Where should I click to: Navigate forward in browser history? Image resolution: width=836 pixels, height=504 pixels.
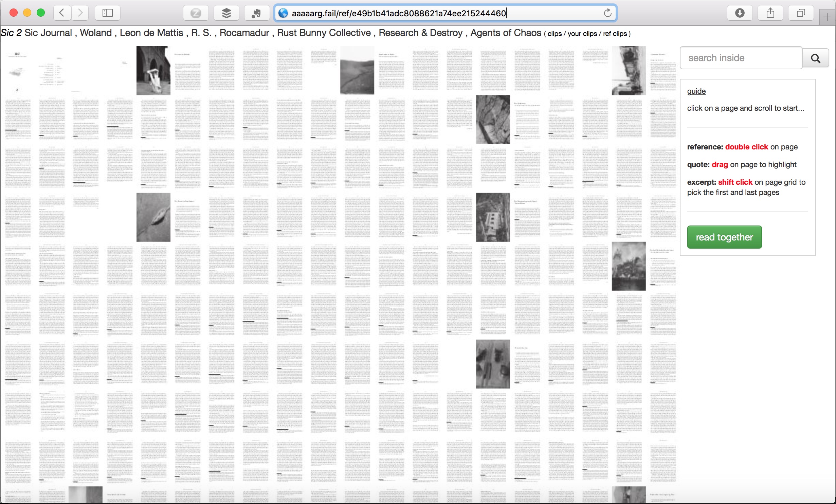(80, 13)
